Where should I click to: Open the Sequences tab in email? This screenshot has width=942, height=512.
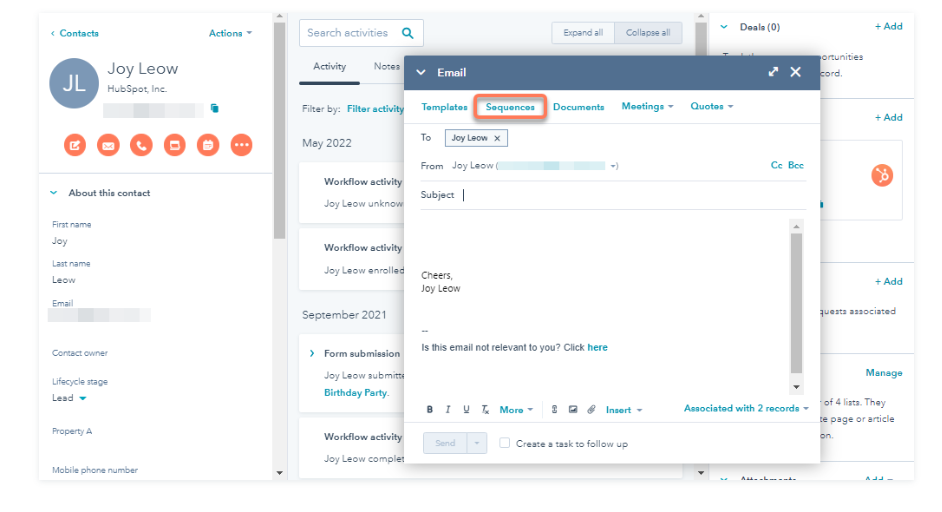pos(510,107)
